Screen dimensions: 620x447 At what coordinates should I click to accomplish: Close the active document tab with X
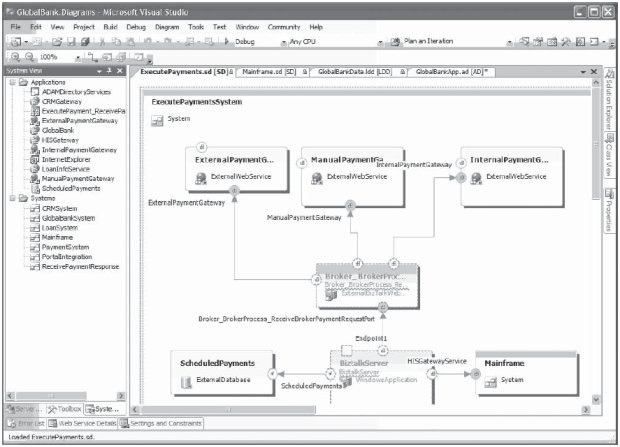(594, 72)
